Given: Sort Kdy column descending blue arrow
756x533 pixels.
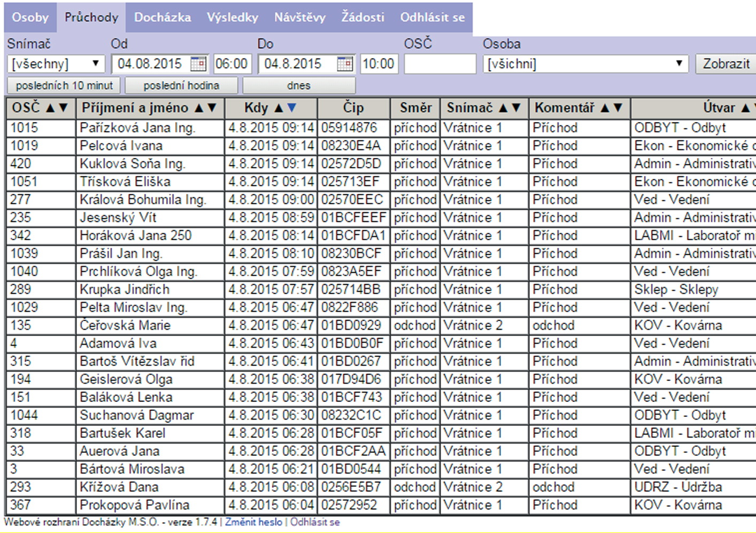Looking at the screenshot, I should point(291,108).
